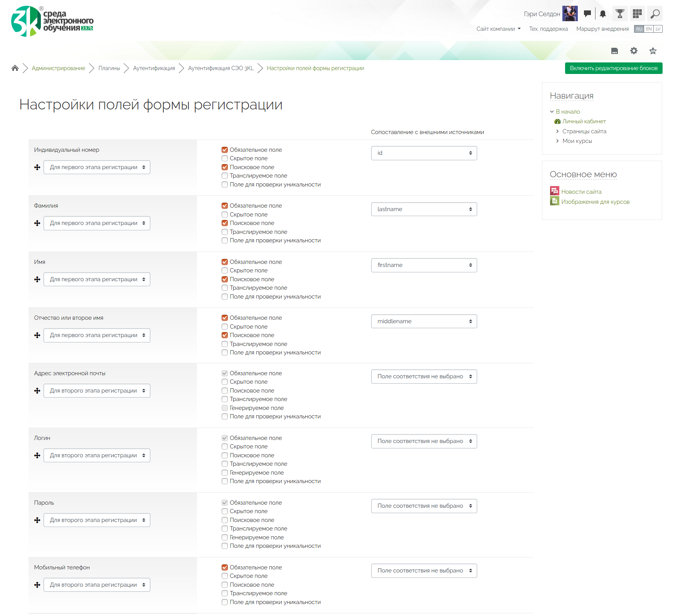Open the notifications bell
The image size is (673, 616).
click(603, 14)
